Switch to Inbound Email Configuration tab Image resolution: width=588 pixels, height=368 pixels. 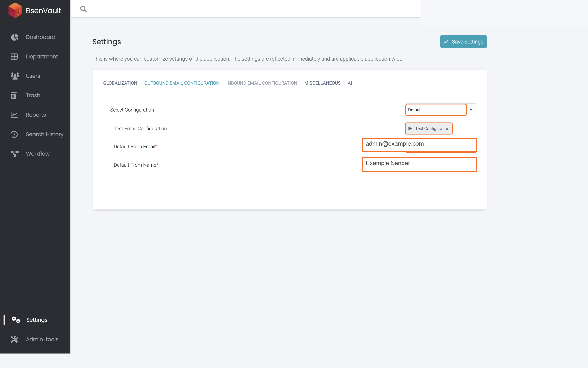coord(262,83)
